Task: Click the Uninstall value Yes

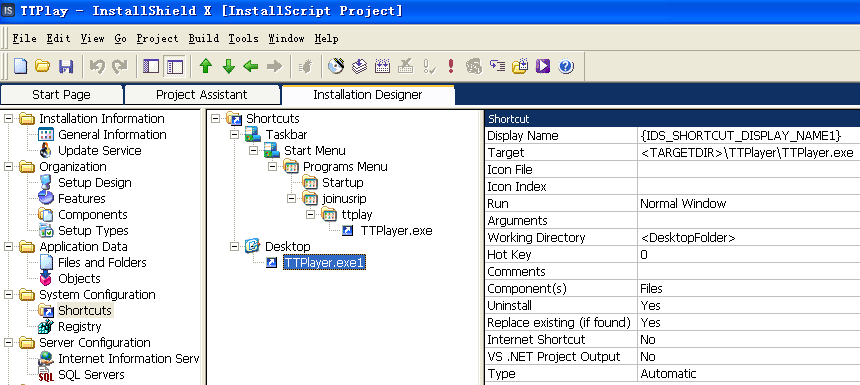Action: click(749, 305)
